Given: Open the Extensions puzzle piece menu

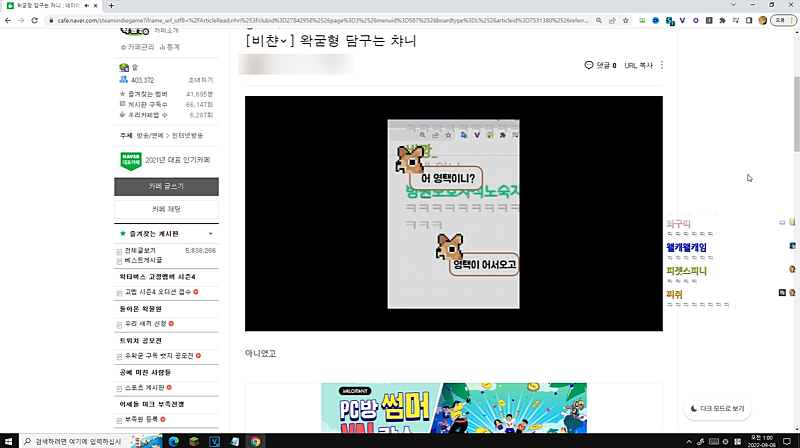Looking at the screenshot, I should (x=722, y=20).
